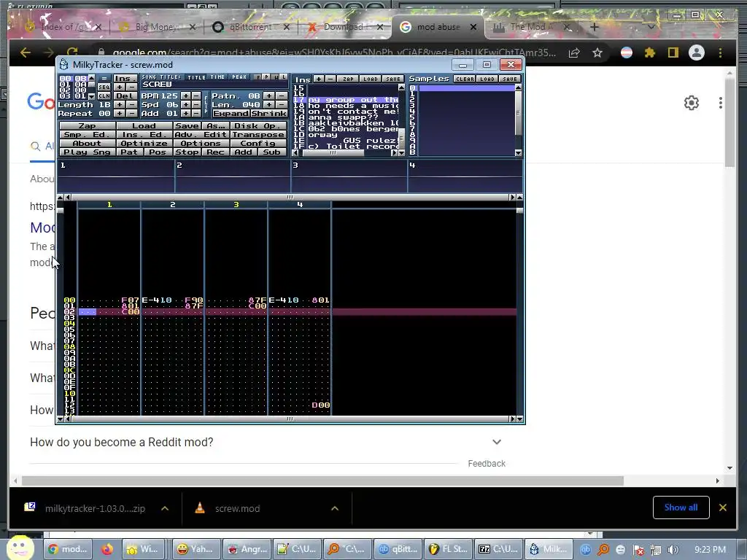The image size is (747, 560).
Task: Decrease Repeat value with minus button
Action: [132, 113]
